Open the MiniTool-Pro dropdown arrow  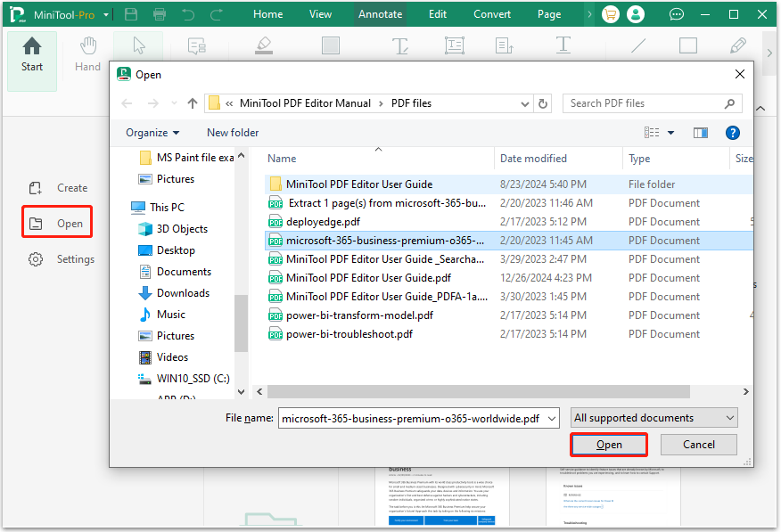(x=105, y=15)
